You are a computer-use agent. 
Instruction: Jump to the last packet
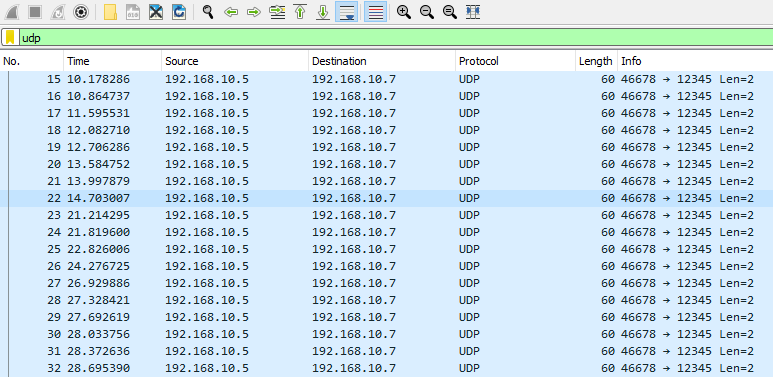[x=323, y=12]
